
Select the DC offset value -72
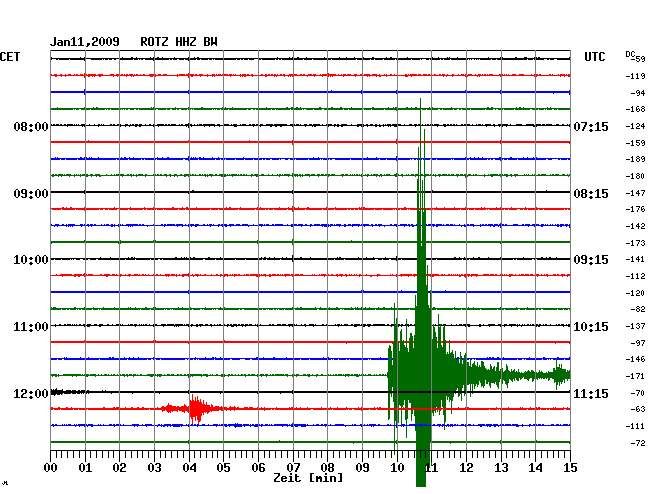click(x=638, y=443)
